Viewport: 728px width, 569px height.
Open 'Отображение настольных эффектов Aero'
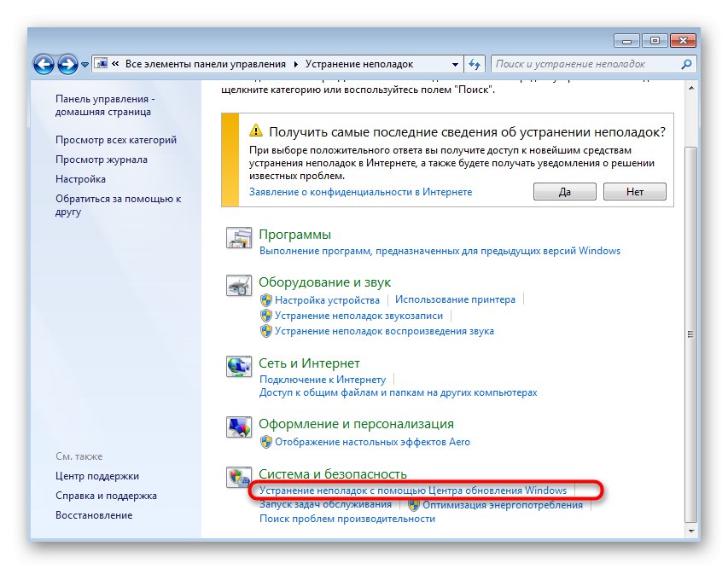tap(372, 442)
